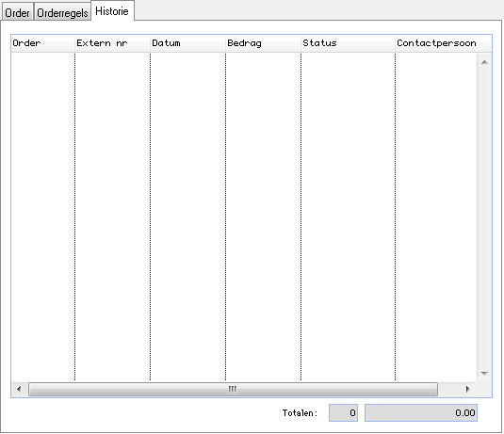The width and height of the screenshot is (504, 434).
Task: Click the vertical scrollbar down arrow
Action: coord(484,374)
